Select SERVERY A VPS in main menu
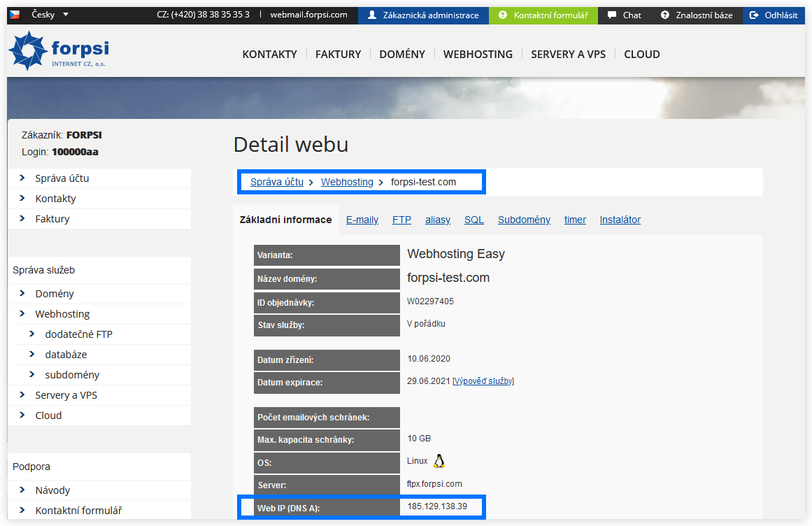Image resolution: width=812 pixels, height=526 pixels. click(x=568, y=55)
